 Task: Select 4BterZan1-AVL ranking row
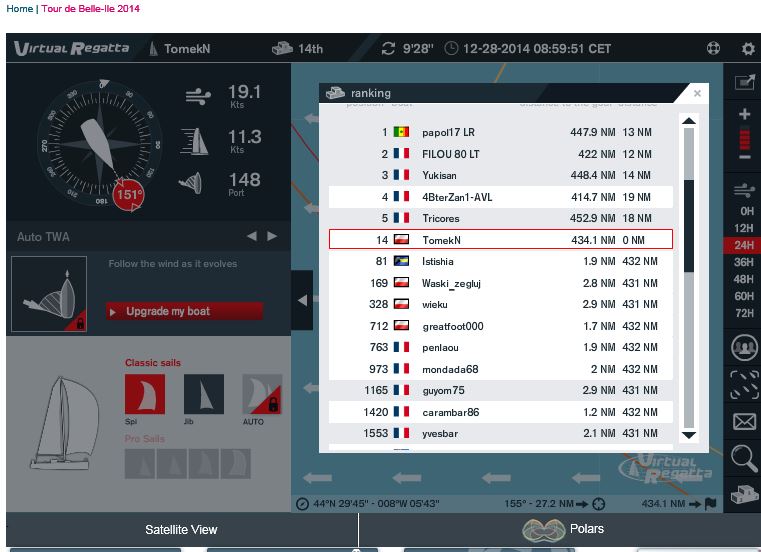(x=501, y=197)
